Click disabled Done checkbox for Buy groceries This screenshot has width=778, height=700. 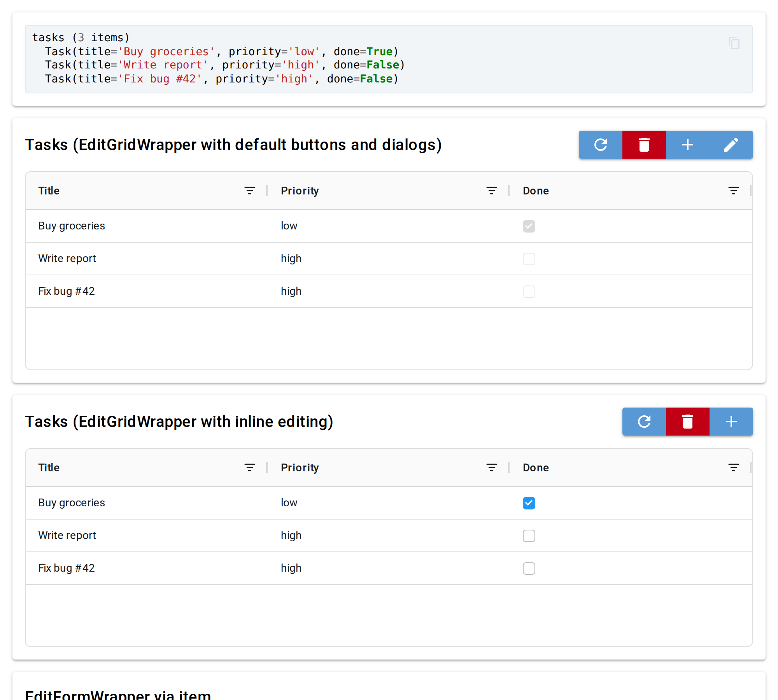(529, 226)
